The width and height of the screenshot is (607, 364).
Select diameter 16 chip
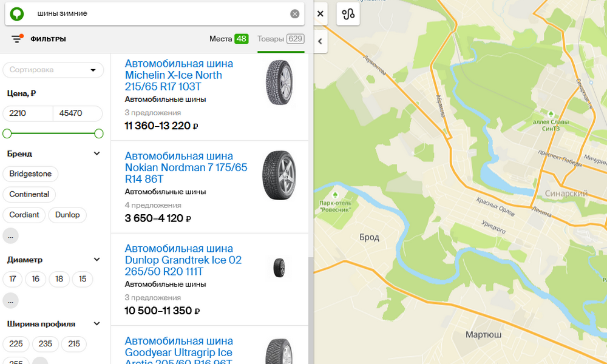click(x=36, y=279)
